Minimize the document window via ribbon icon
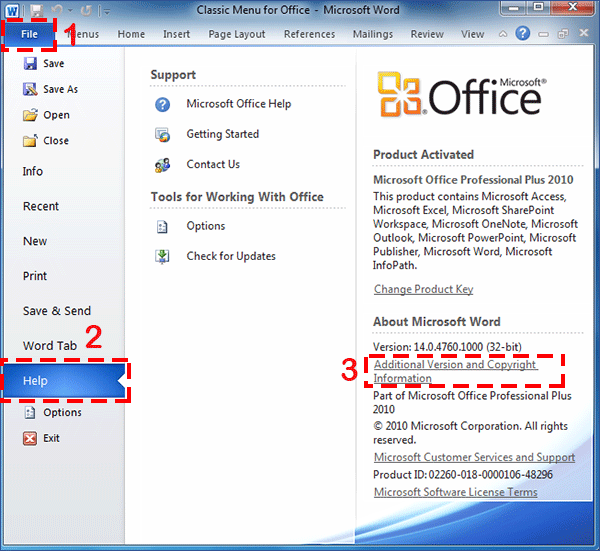The height and width of the screenshot is (551, 600). click(543, 34)
